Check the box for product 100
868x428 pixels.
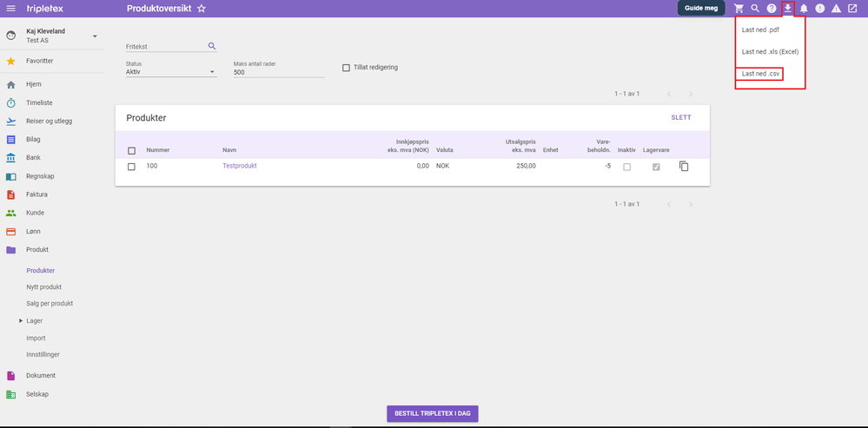(x=131, y=167)
